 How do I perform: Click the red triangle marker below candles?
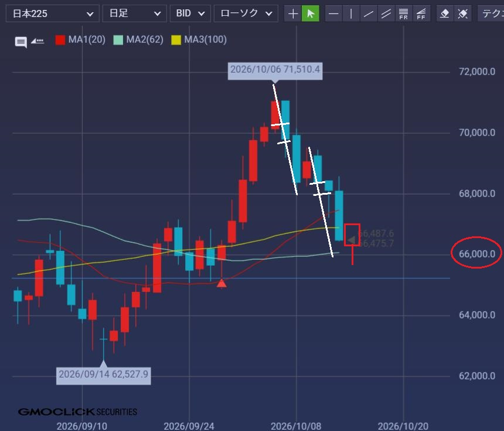pos(222,283)
